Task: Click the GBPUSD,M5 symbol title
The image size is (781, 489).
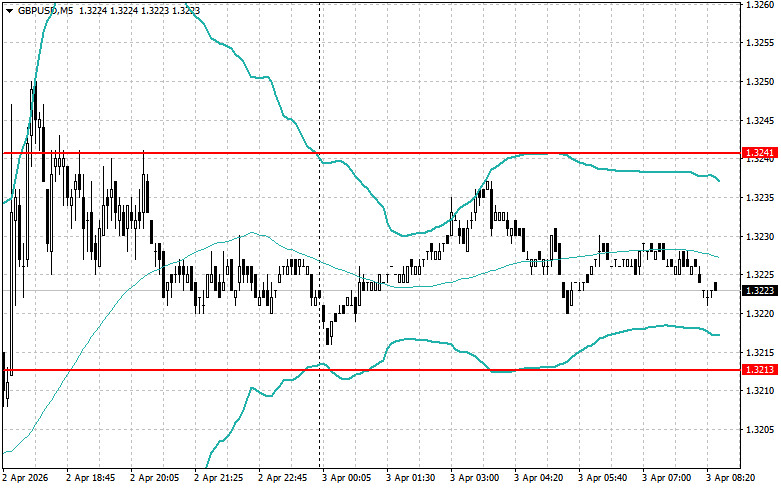Action: pyautogui.click(x=45, y=10)
